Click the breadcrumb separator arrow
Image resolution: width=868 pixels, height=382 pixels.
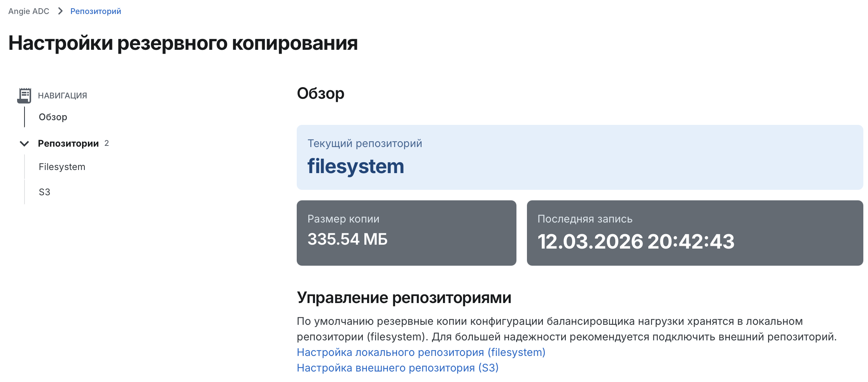click(60, 11)
